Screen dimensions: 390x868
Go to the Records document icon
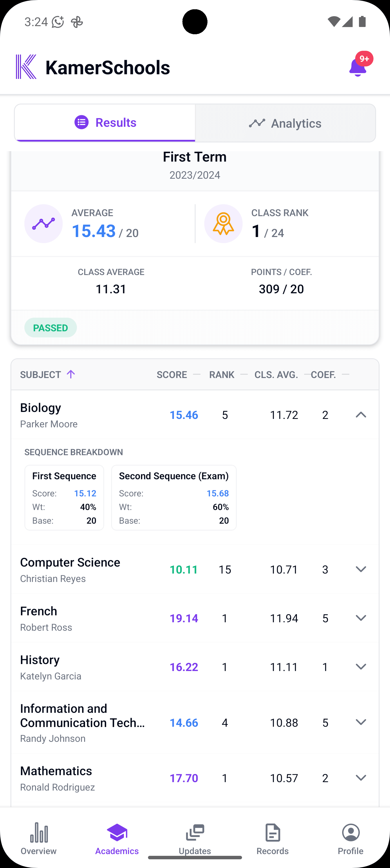[x=273, y=832]
